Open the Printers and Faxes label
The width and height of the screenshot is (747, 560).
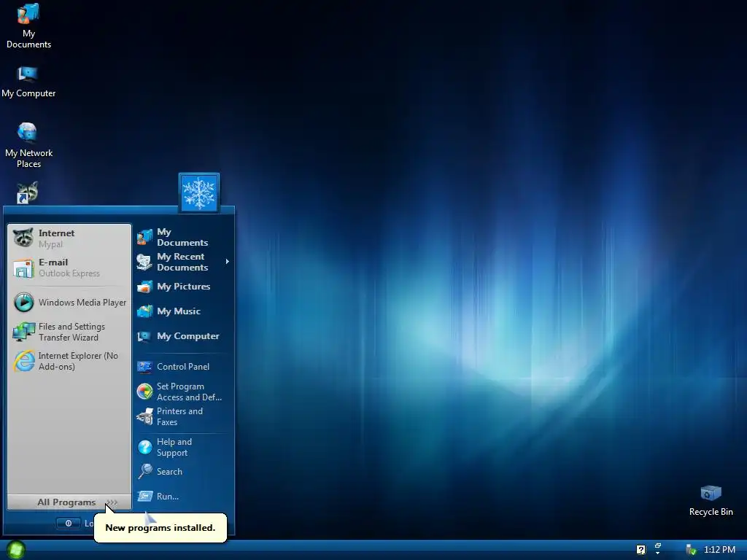179,416
